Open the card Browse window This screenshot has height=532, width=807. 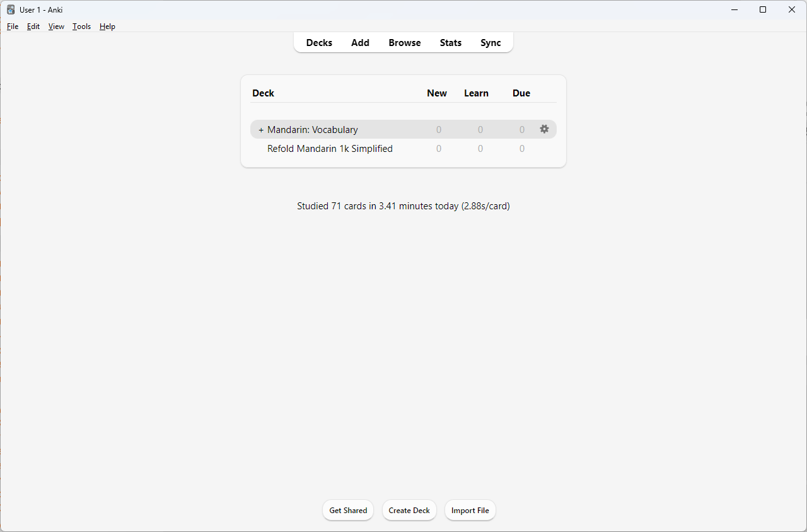pos(405,43)
